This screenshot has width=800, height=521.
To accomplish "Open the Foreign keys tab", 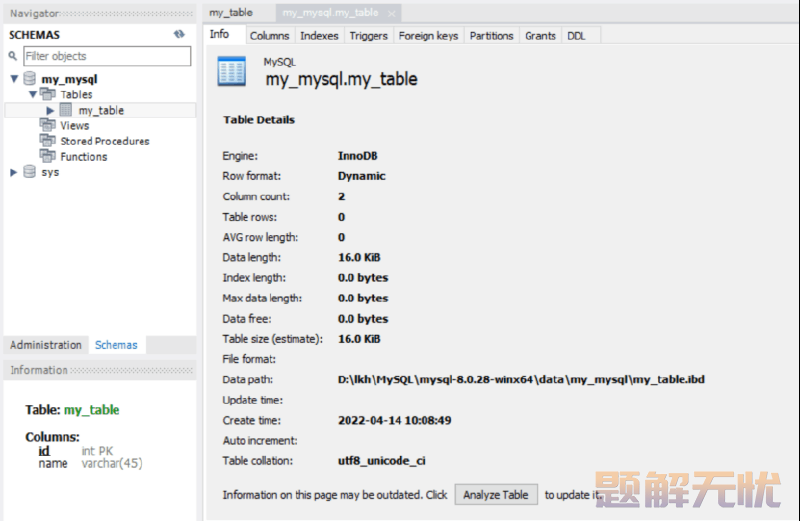I will pyautogui.click(x=429, y=36).
